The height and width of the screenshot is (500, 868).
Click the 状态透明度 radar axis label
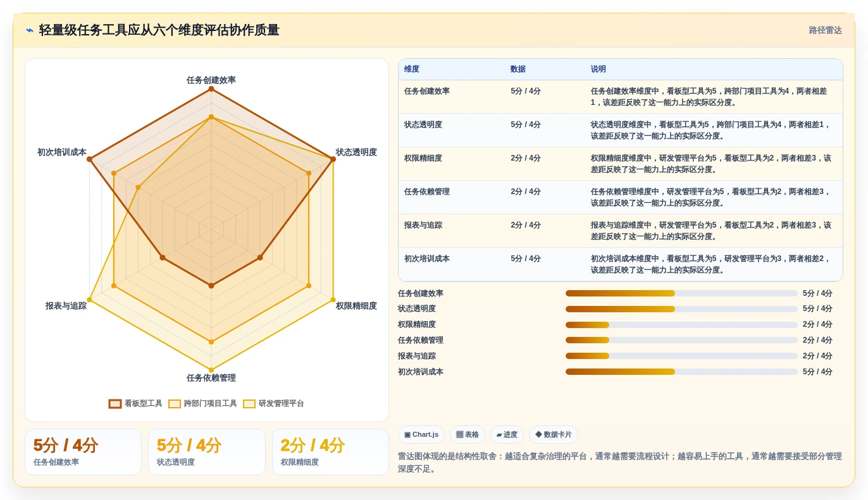(356, 152)
